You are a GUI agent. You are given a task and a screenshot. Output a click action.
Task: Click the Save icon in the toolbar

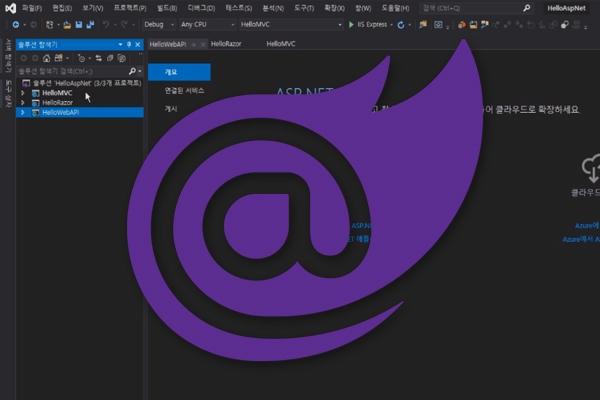click(79, 24)
